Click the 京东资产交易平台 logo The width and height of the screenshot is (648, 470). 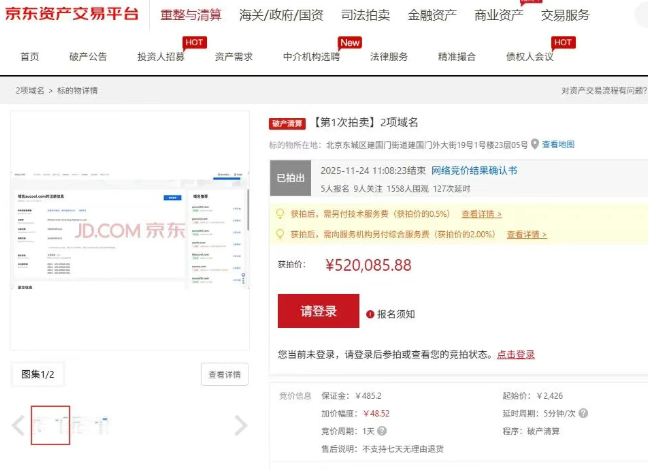(x=71, y=14)
